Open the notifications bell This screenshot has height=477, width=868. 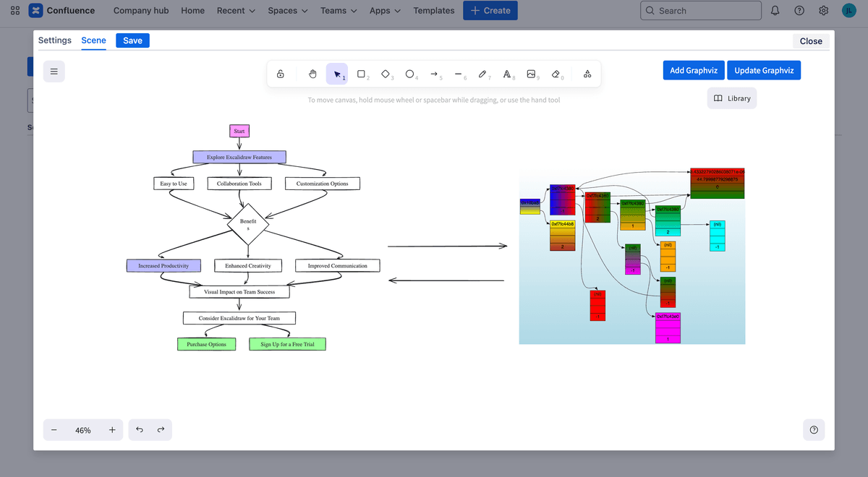(x=775, y=11)
